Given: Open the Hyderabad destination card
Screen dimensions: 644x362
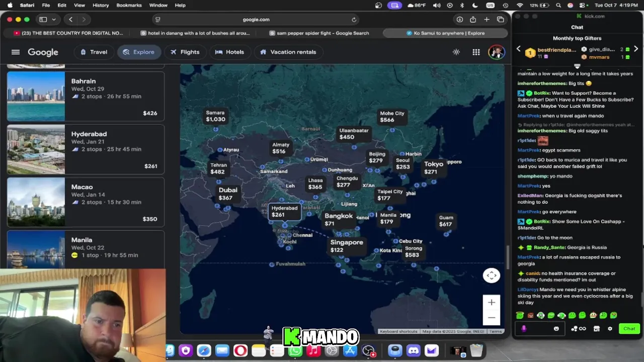Looking at the screenshot, I should click(86, 149).
